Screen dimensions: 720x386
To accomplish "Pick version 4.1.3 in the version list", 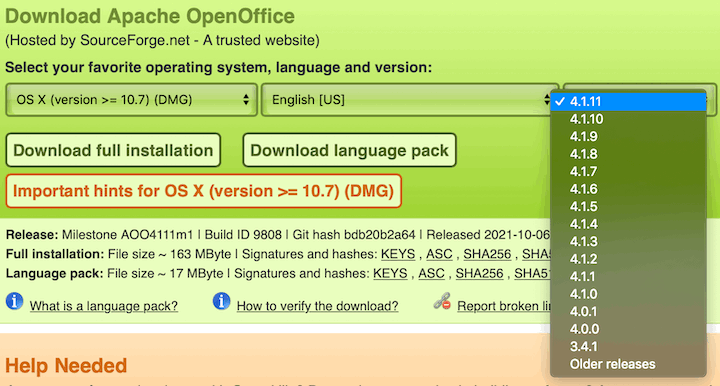I will click(x=628, y=241).
